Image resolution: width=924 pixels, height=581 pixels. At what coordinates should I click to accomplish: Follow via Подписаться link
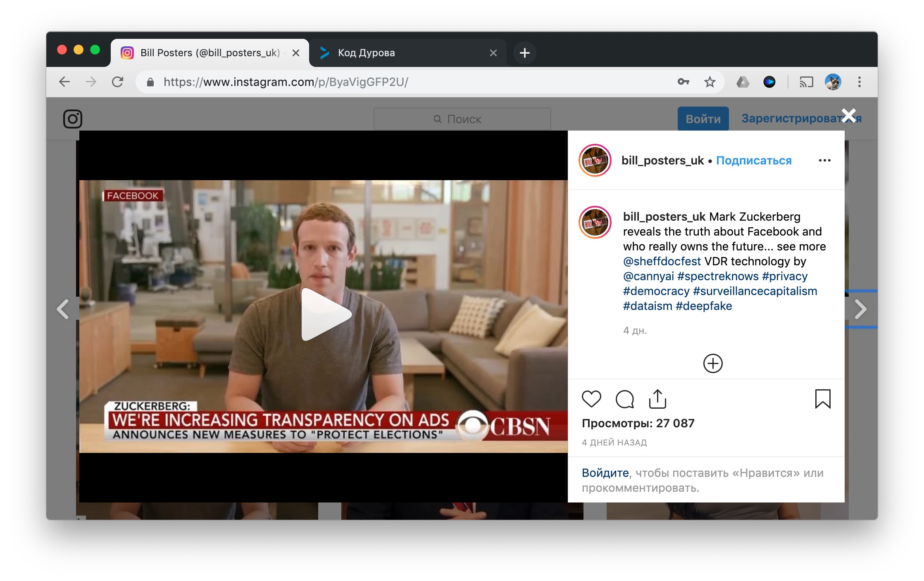point(754,160)
